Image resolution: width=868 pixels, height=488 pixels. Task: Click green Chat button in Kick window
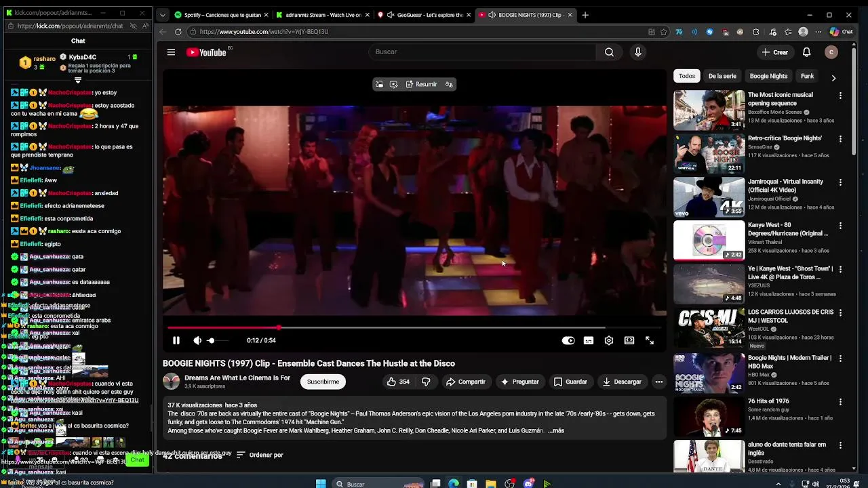(138, 460)
